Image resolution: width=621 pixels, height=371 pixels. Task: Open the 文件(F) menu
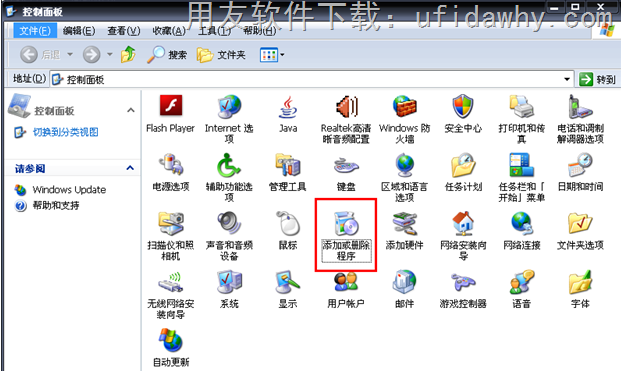pos(35,30)
